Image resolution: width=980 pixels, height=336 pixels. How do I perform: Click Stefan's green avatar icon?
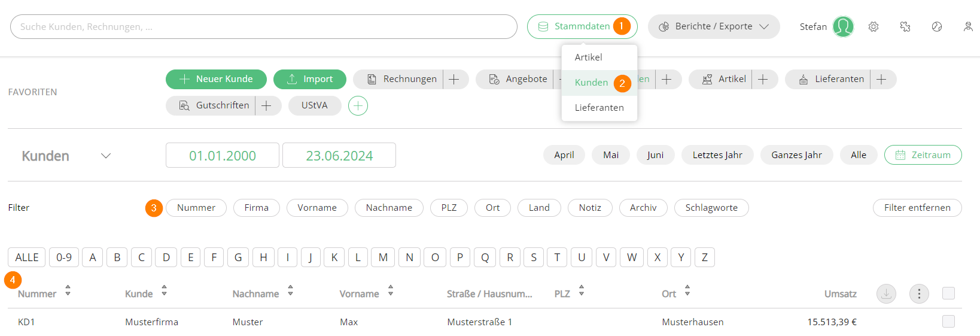pyautogui.click(x=843, y=26)
